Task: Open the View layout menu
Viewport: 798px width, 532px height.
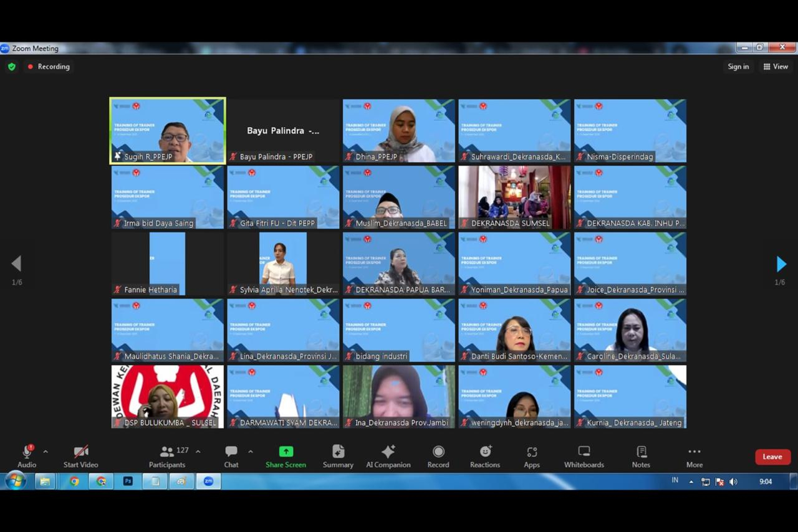Action: 776,67
